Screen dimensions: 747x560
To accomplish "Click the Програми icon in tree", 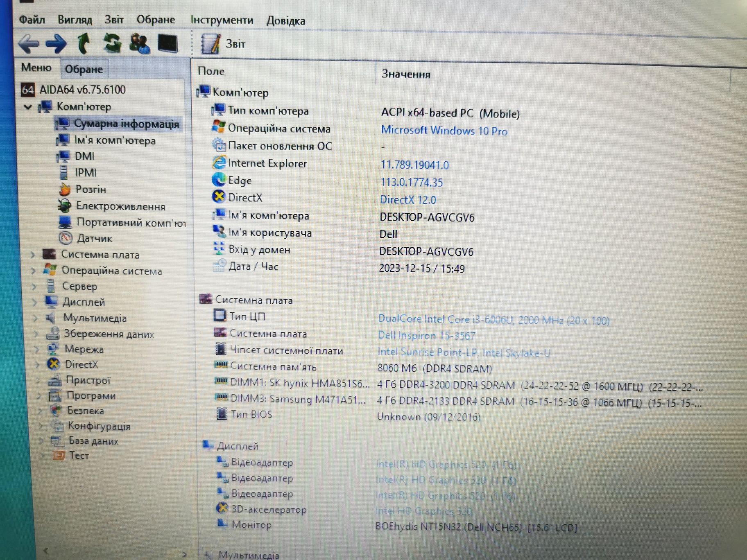I will pos(55,396).
